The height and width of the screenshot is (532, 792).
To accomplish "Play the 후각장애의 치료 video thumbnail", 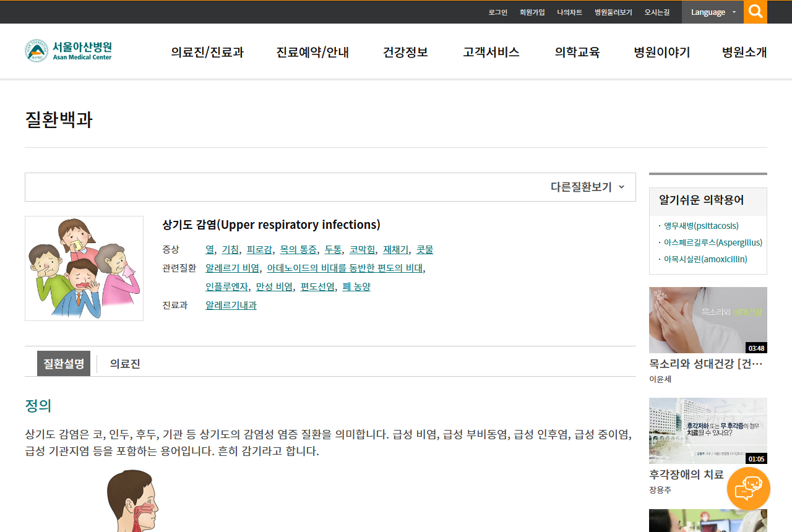I will [x=708, y=431].
